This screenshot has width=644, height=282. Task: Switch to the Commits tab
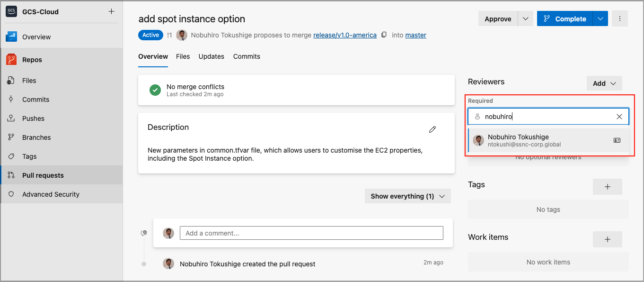coord(247,56)
